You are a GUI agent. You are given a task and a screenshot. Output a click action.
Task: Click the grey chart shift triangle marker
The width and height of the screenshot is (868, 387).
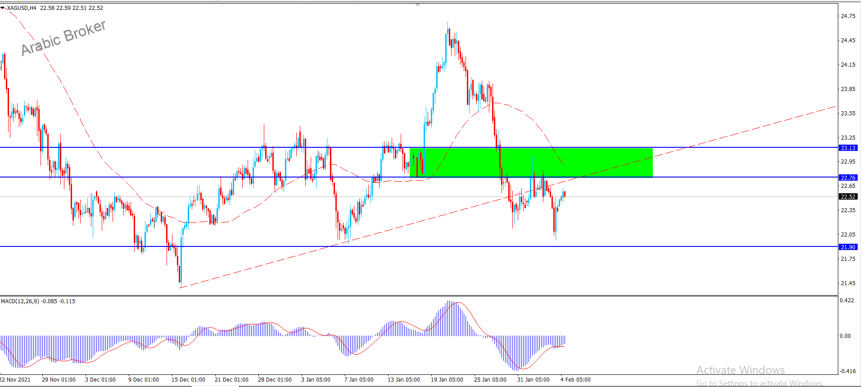tap(418, 5)
